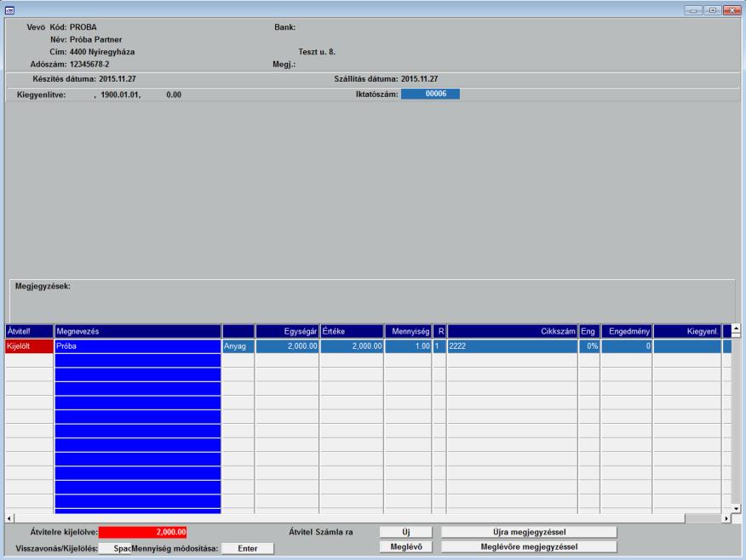
Task: Click the Megjegyzések notes area
Action: [x=372, y=301]
